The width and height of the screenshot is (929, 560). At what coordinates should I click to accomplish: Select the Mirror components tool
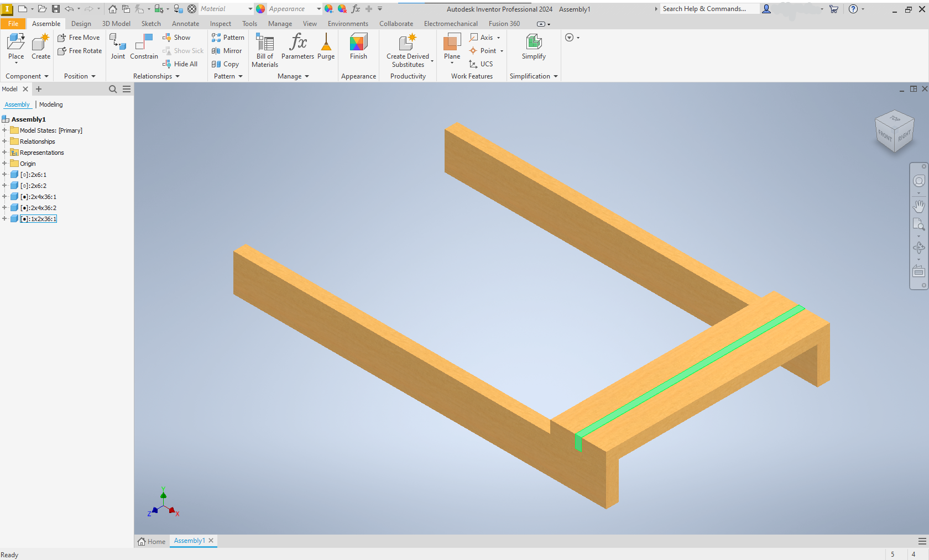227,51
